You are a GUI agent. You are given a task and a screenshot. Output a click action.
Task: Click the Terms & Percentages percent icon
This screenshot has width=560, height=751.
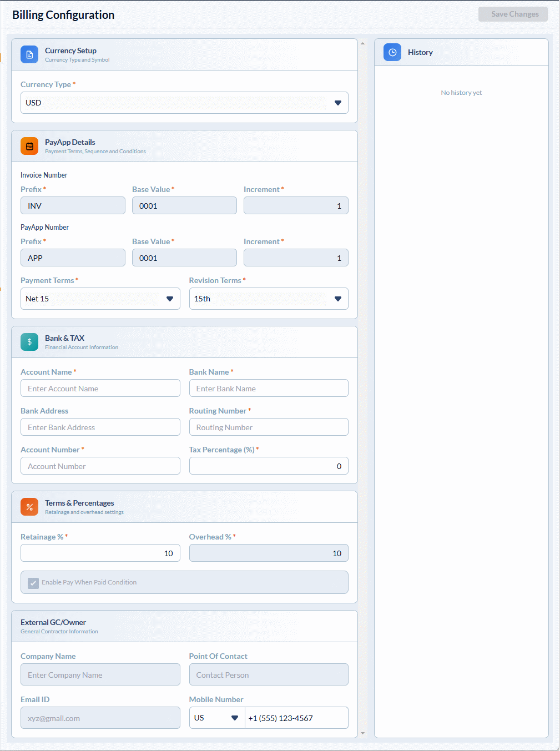click(x=29, y=507)
